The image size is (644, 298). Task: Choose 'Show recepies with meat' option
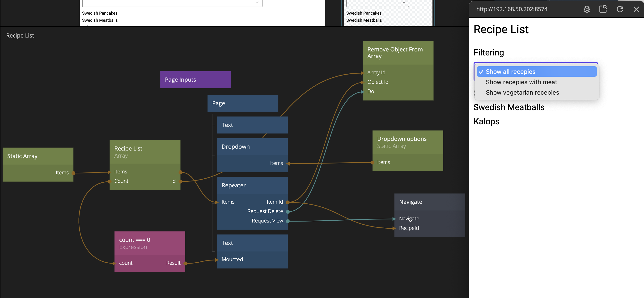(x=521, y=82)
